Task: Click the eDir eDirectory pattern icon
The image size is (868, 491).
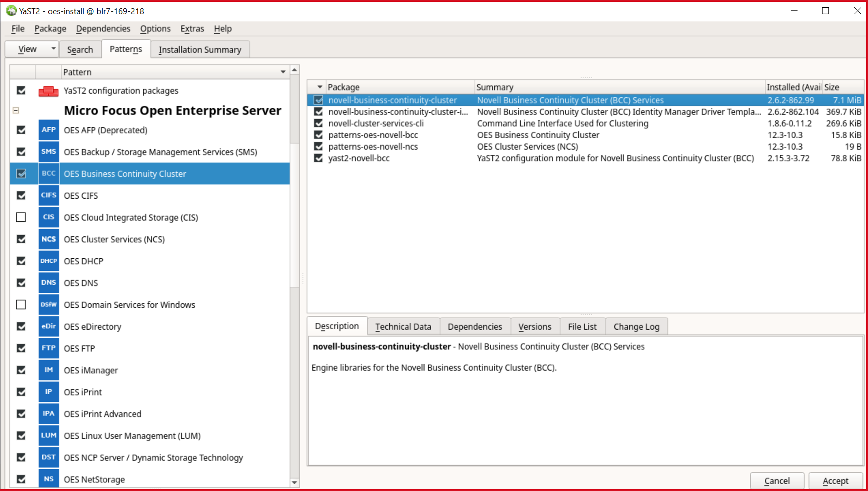Action: (x=49, y=326)
